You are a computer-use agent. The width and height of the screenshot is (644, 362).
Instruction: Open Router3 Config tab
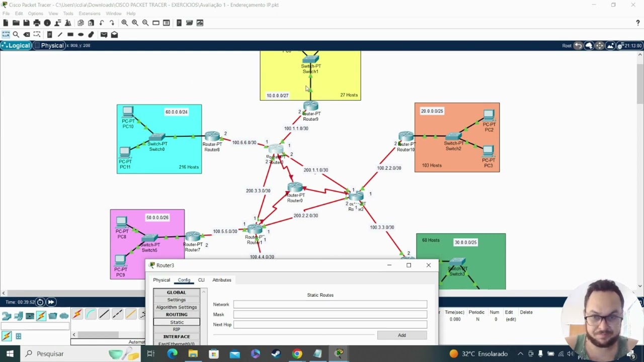click(x=184, y=280)
